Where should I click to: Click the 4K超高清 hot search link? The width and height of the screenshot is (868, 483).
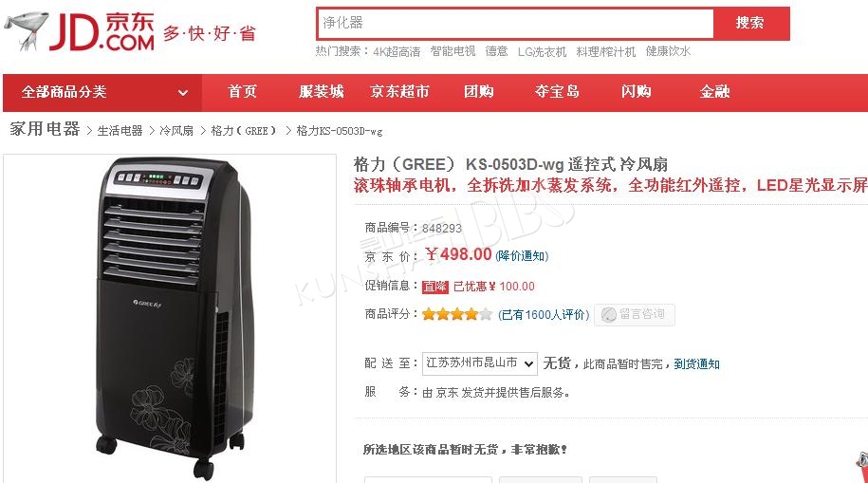[x=397, y=51]
